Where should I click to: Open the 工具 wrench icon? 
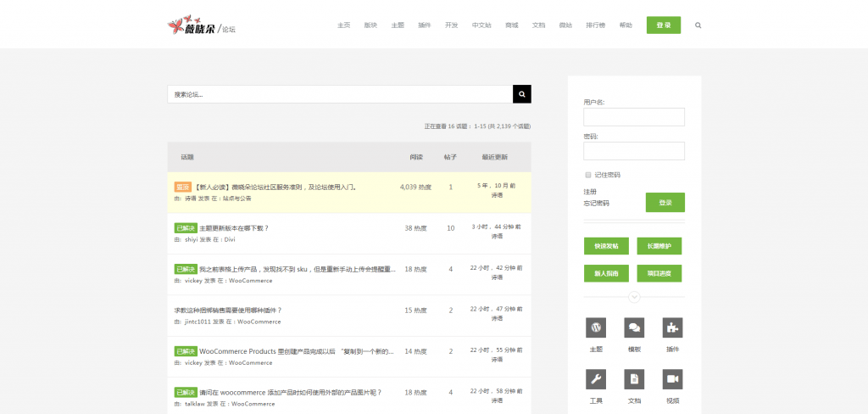(596, 379)
